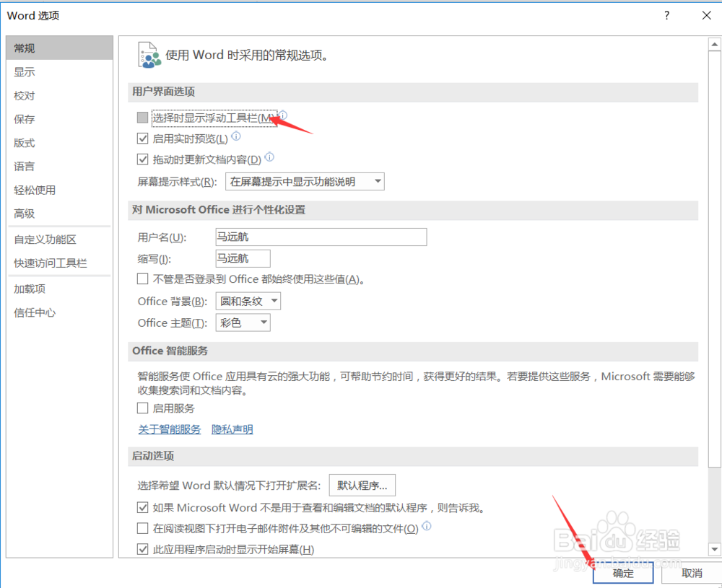Viewport: 722px width, 588px height.
Task: Click the 默认程序... button
Action: (362, 486)
